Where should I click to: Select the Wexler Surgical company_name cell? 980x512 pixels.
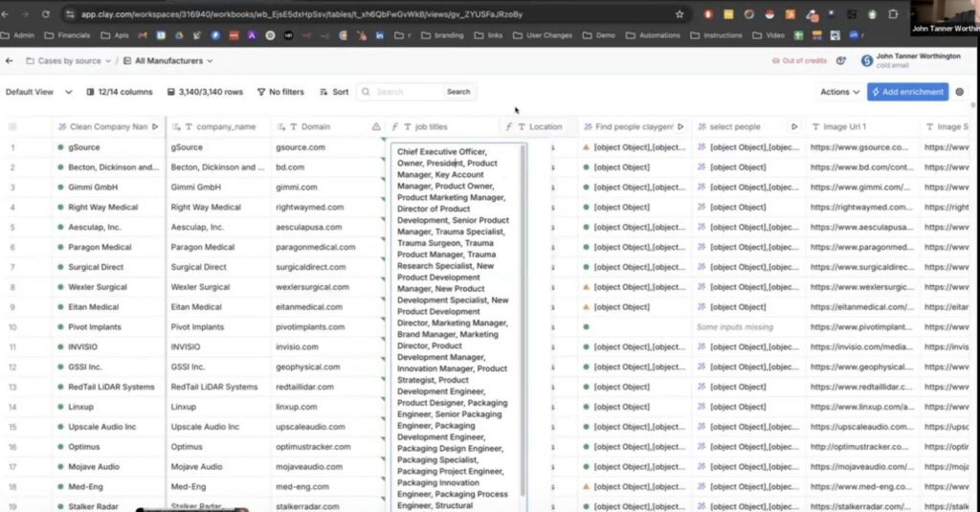click(x=218, y=287)
